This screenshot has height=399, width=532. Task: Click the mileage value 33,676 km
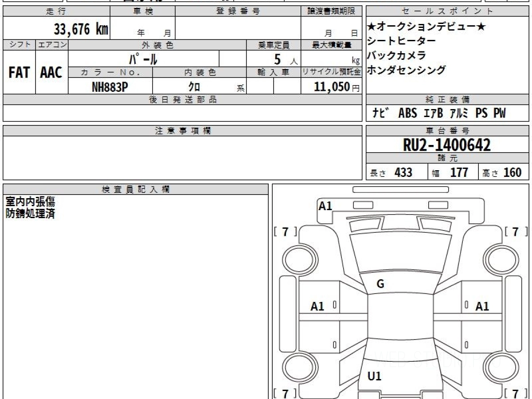pyautogui.click(x=81, y=30)
